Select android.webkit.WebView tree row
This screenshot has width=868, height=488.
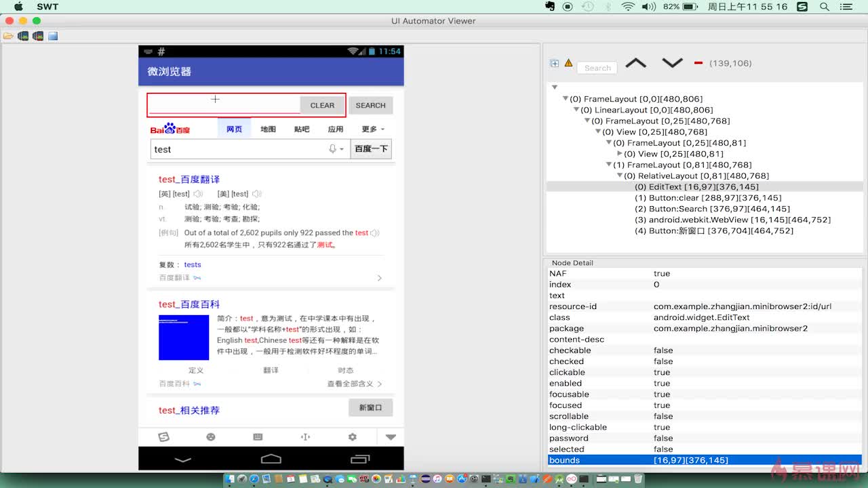point(732,220)
